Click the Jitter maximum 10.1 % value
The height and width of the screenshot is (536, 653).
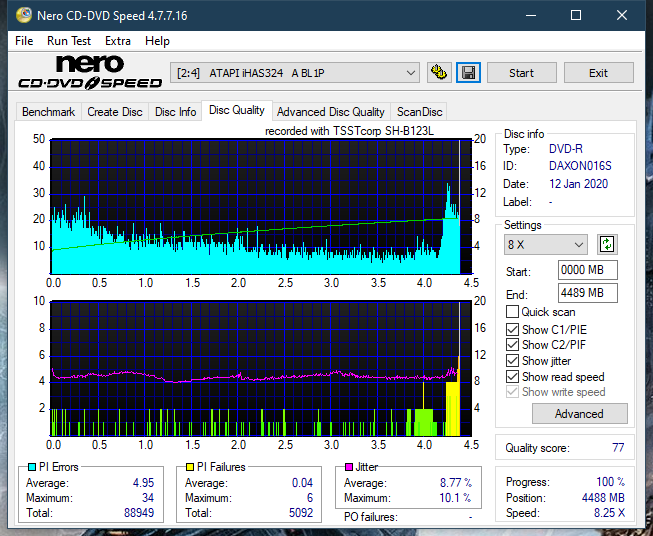[x=455, y=498]
